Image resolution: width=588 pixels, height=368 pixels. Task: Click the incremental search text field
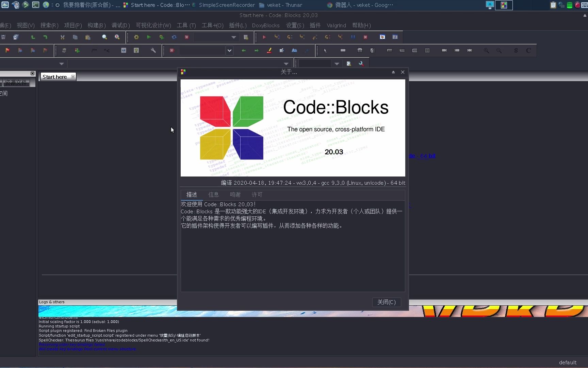(x=202, y=50)
